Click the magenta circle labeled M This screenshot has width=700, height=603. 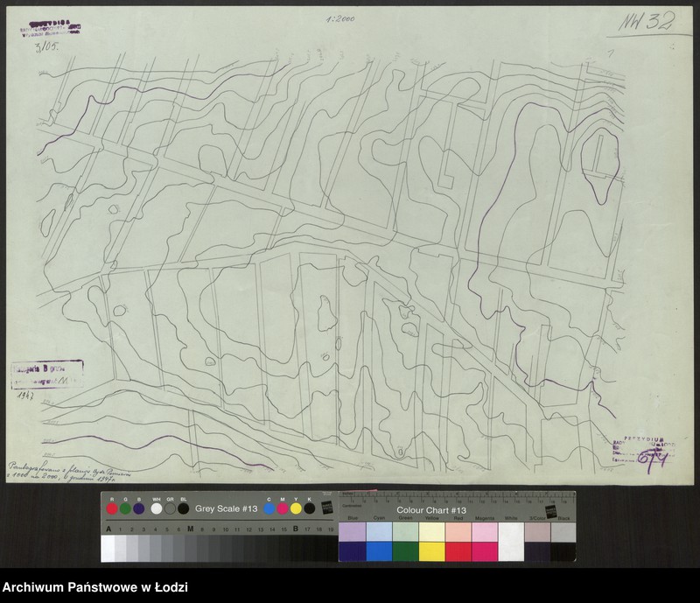(x=283, y=508)
